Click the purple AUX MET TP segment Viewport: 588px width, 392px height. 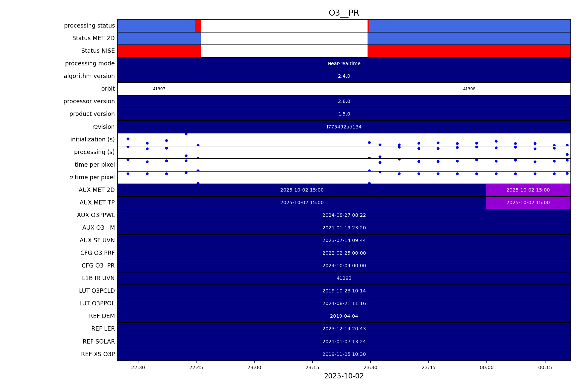click(x=528, y=203)
